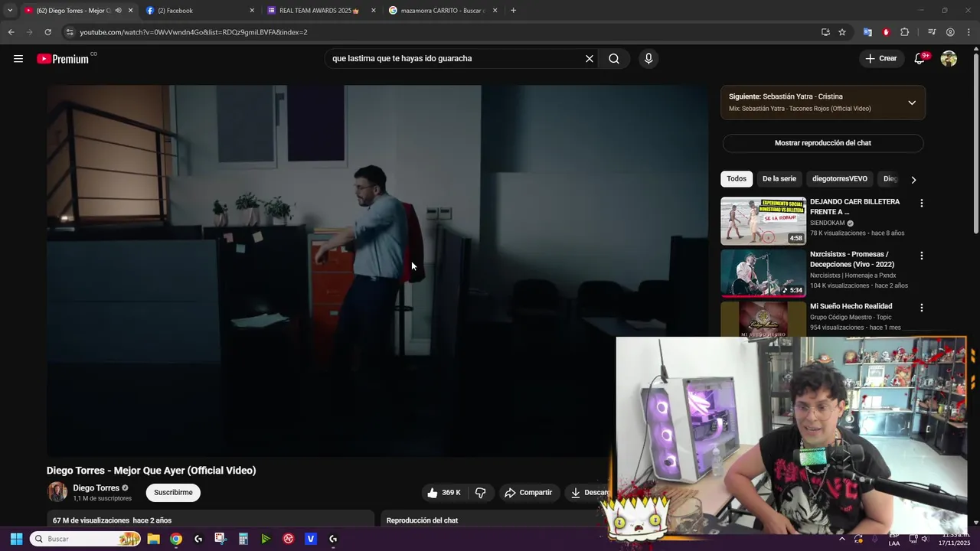Viewport: 980px width, 551px height.
Task: Click the browser address bar URL
Action: [x=194, y=32]
